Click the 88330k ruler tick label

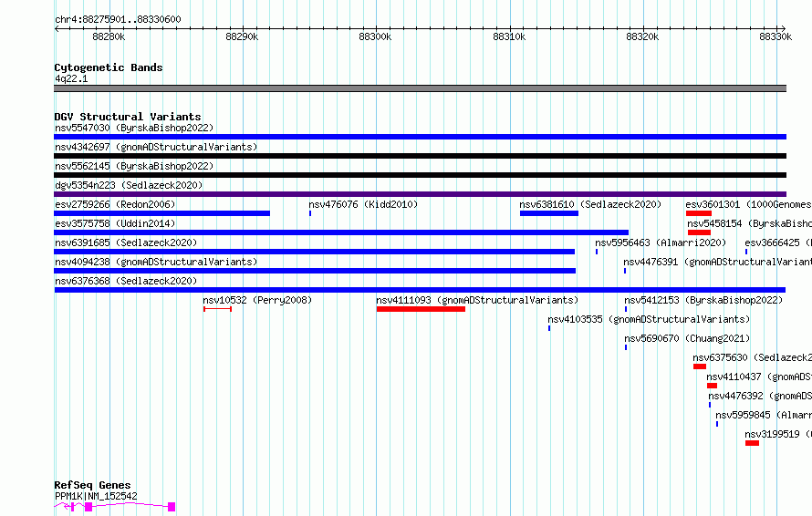[x=776, y=36]
